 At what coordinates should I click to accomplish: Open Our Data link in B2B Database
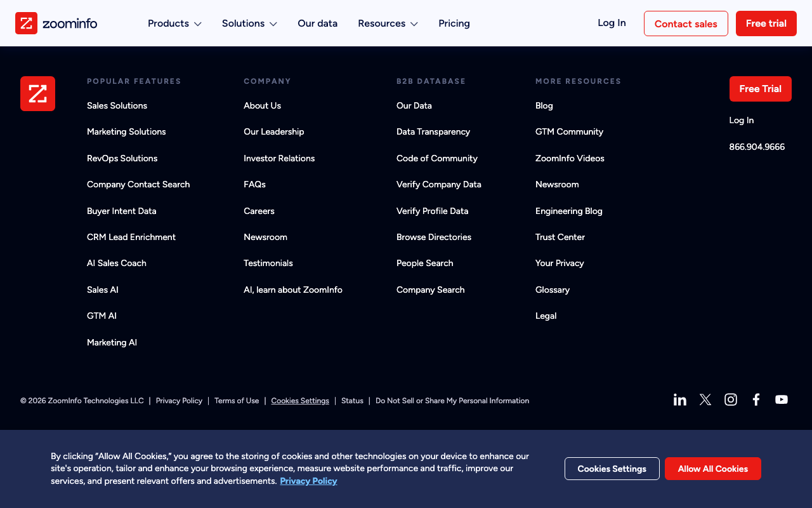coord(414,105)
